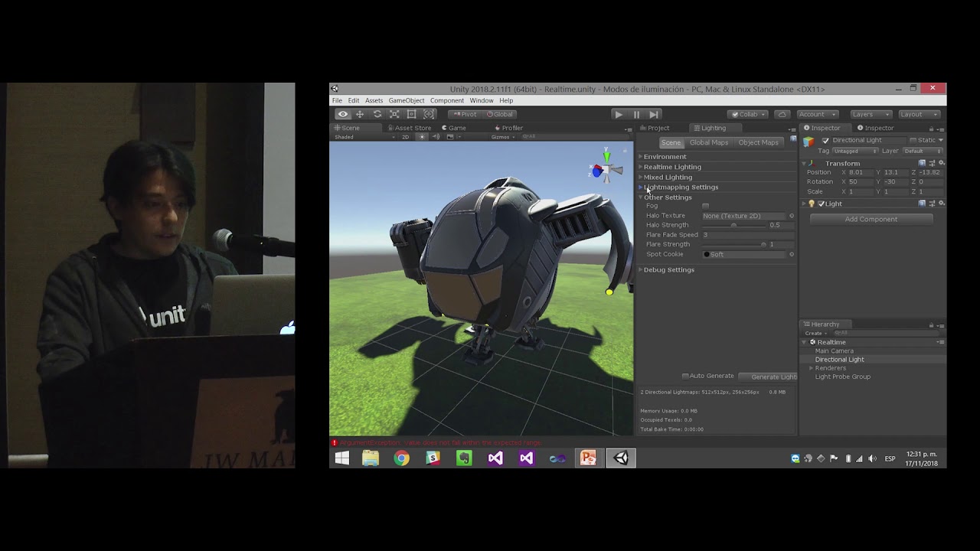Screen dimensions: 980x551
Task: Click the Step frame button
Action: pos(653,114)
